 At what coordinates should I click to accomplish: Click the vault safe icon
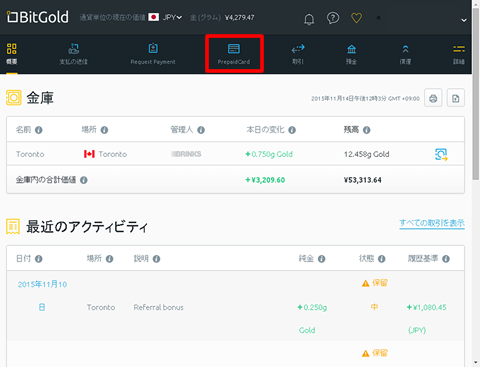click(14, 98)
